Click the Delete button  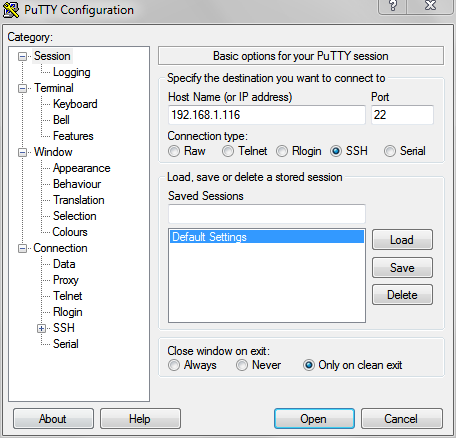coord(402,295)
